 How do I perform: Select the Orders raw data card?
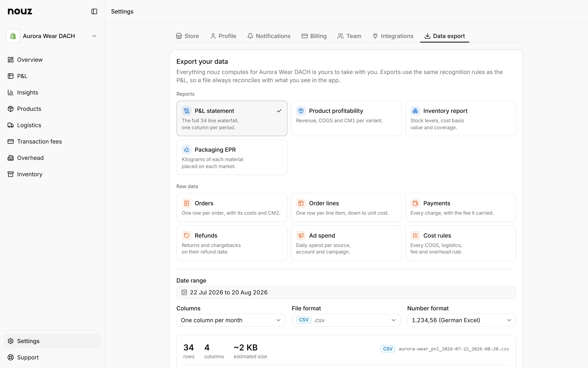(x=232, y=208)
